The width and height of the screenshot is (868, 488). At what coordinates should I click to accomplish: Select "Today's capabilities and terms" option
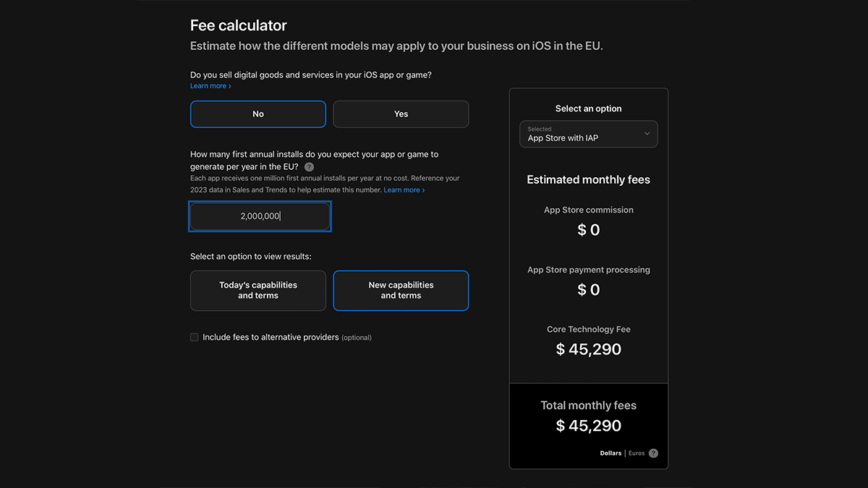[x=258, y=291]
